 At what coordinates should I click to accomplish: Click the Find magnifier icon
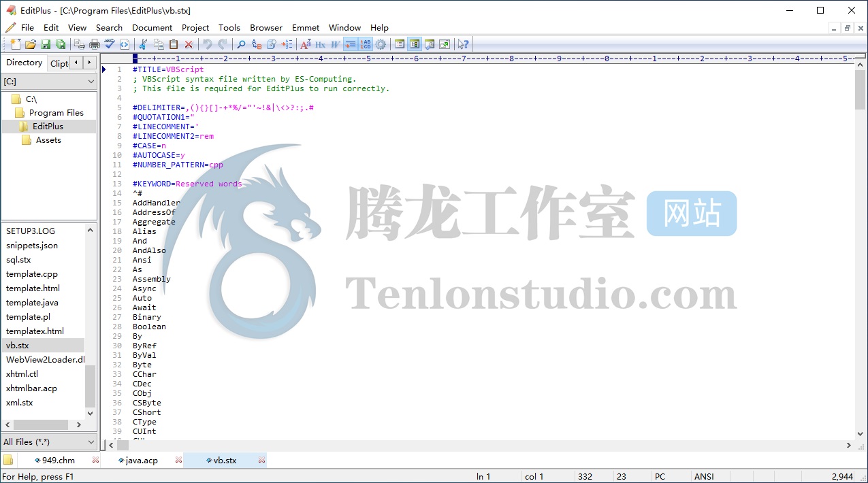241,44
